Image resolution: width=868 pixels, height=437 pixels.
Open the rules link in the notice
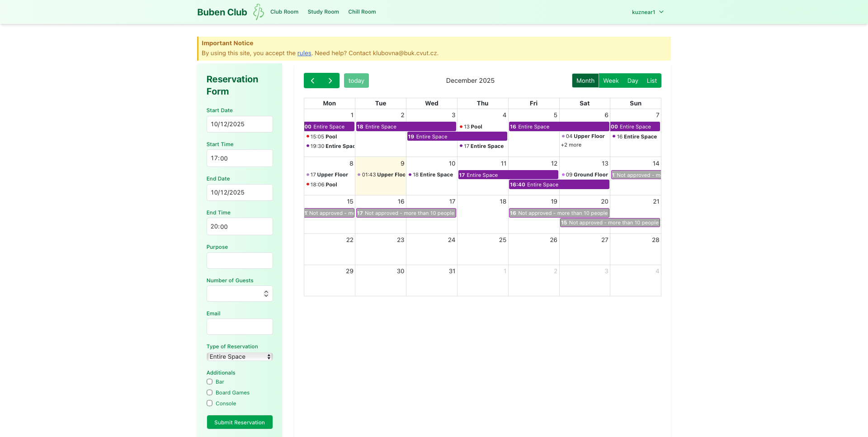click(x=303, y=53)
